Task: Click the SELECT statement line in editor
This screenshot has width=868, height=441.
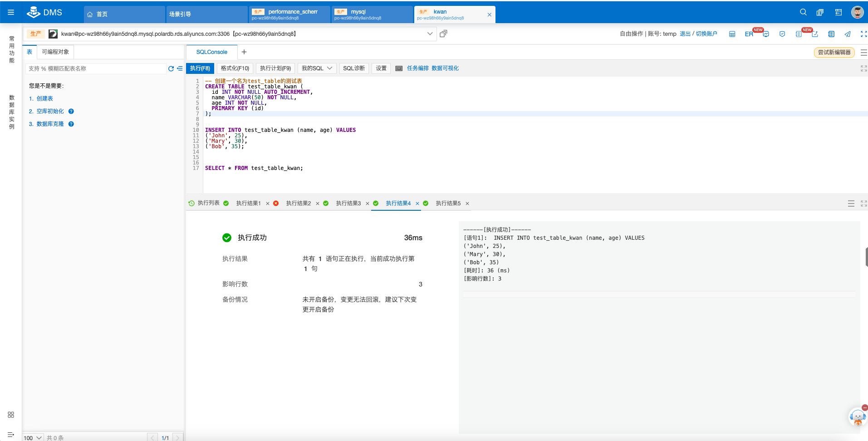Action: click(254, 168)
